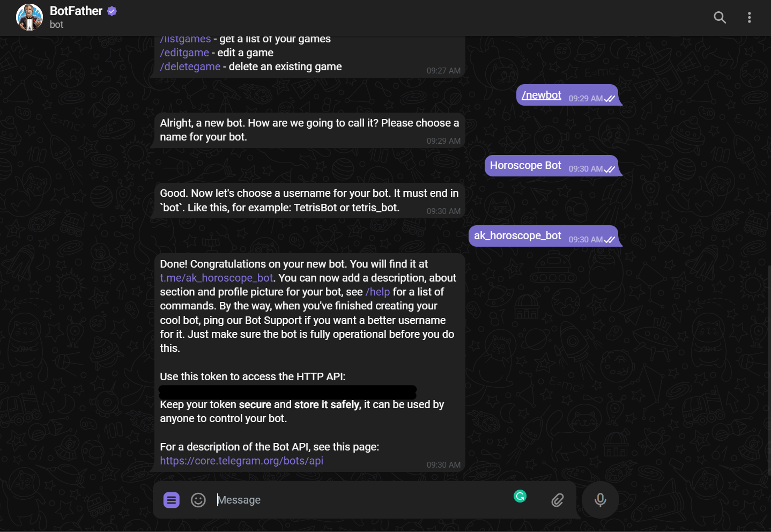Click the verified badge next to BotFather

point(112,11)
